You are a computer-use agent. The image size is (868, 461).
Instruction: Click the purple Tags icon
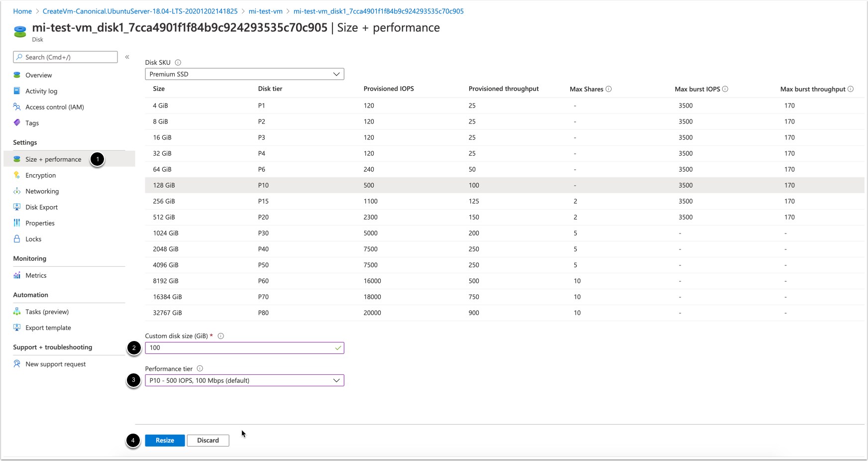17,123
